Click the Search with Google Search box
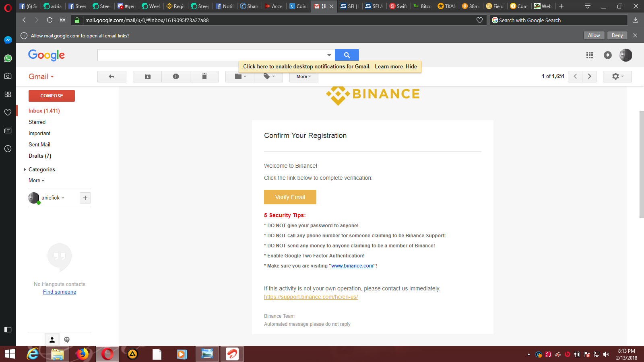This screenshot has height=362, width=644. coord(559,20)
